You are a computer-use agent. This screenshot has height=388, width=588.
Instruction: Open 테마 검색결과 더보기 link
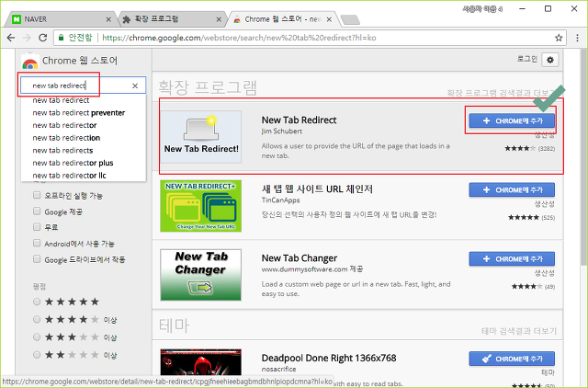pos(519,331)
